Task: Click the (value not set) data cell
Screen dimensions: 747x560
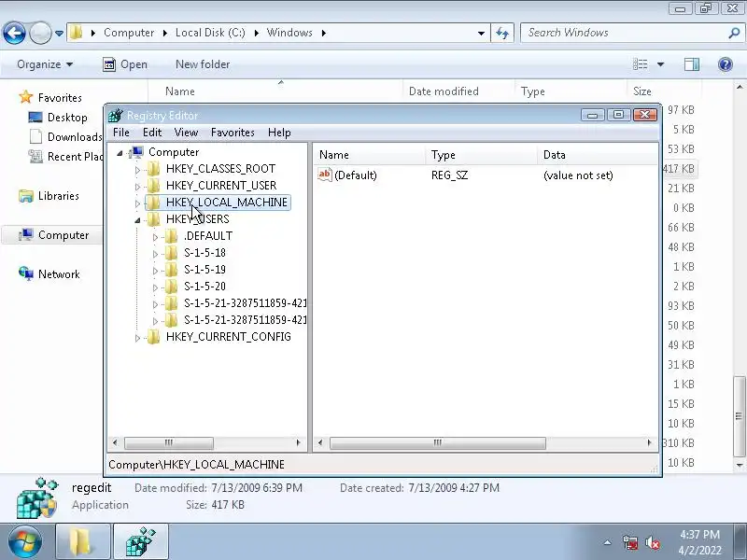Action: [x=578, y=175]
